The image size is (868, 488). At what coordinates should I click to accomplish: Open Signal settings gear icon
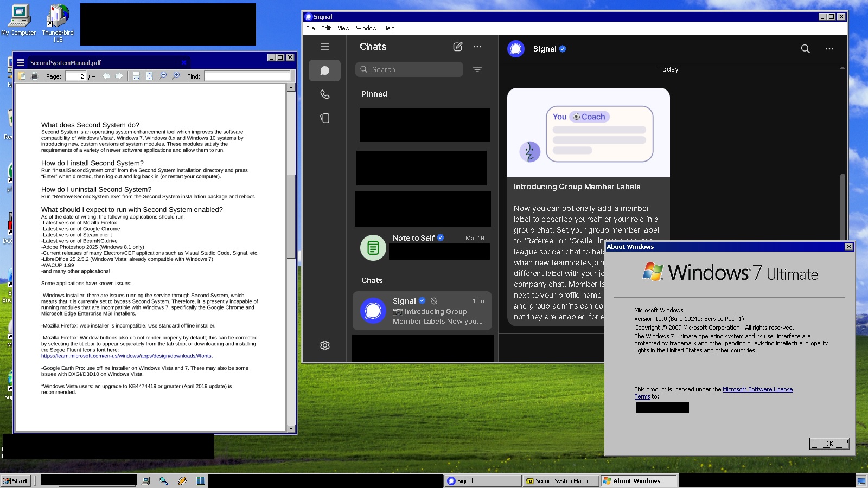pos(324,345)
